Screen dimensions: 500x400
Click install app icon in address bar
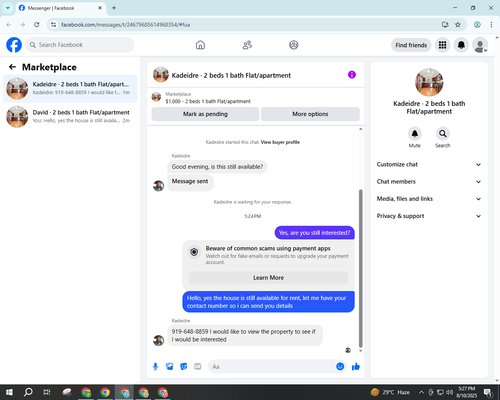[445, 25]
